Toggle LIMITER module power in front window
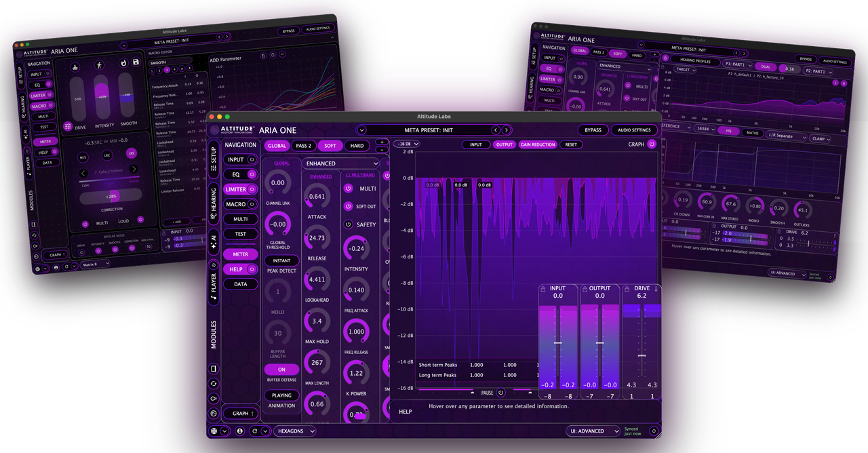The image size is (868, 453). 252,190
